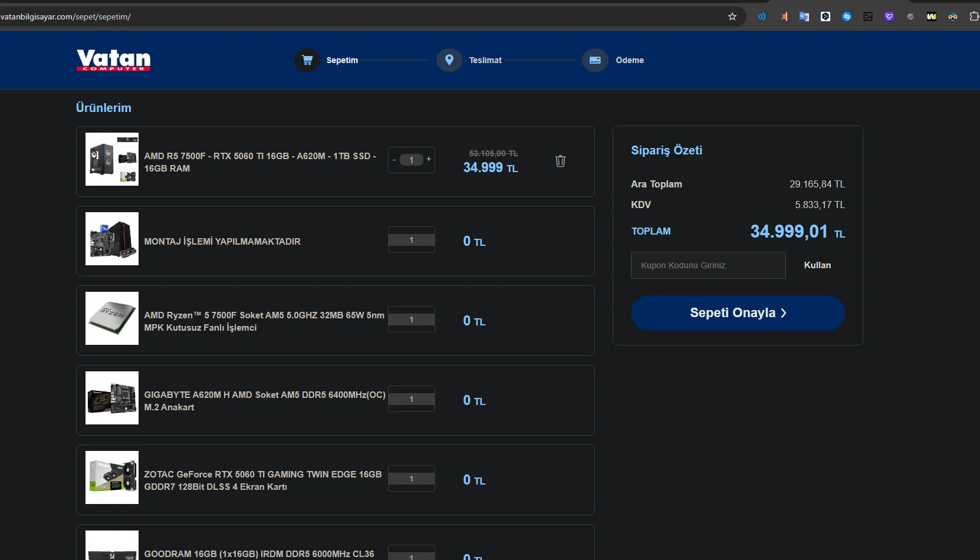The width and height of the screenshot is (980, 560).
Task: Click the quantity field of the gaming PC
Action: tap(411, 160)
